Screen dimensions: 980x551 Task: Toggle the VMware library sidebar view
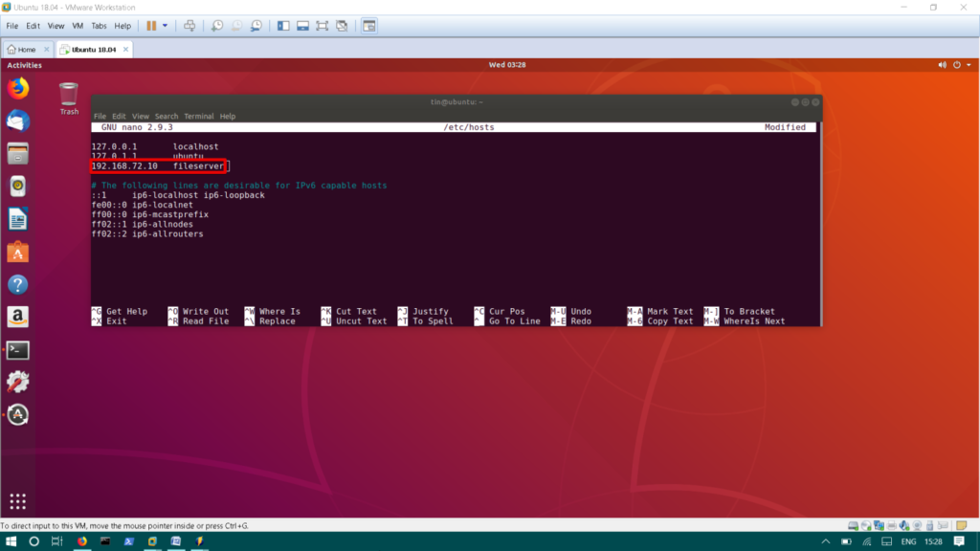(x=283, y=26)
